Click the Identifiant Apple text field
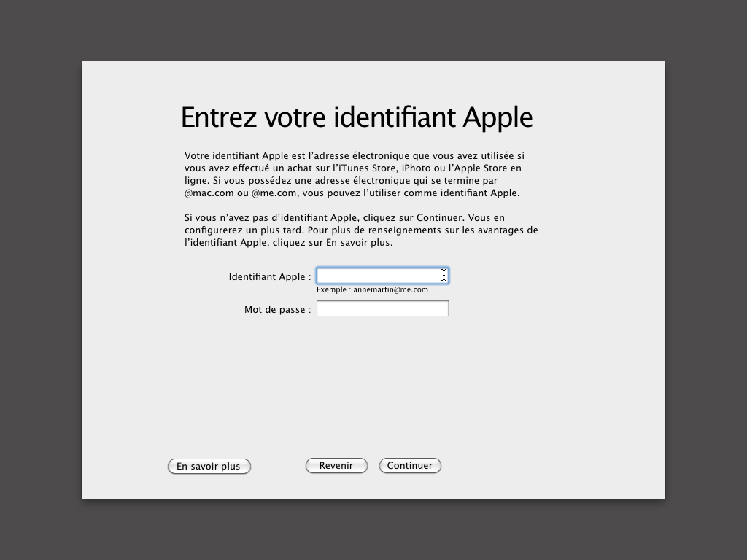Screen dimensions: 747x560 coord(382,276)
